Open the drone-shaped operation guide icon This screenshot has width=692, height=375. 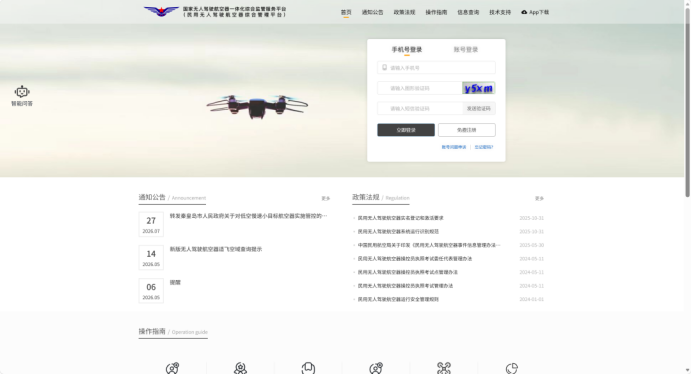point(444,368)
